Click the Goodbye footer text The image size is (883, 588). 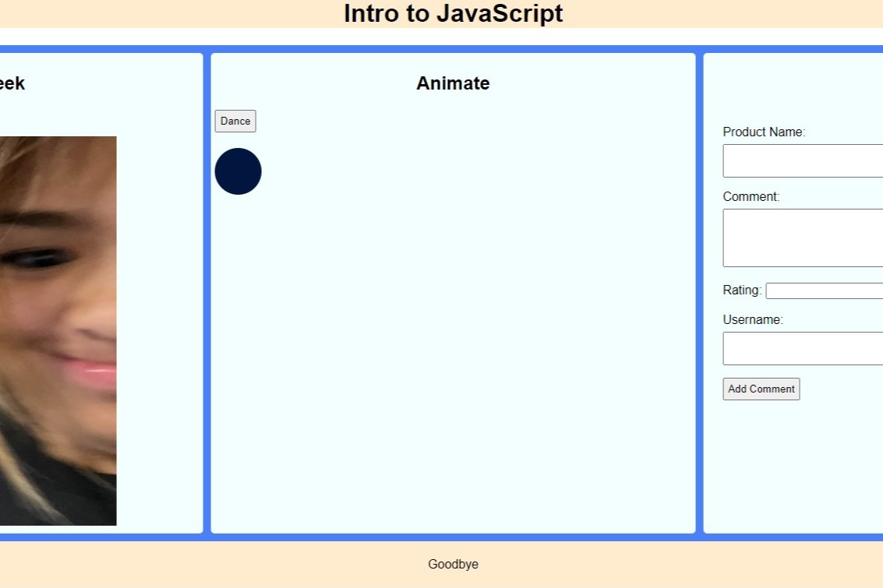[454, 565]
